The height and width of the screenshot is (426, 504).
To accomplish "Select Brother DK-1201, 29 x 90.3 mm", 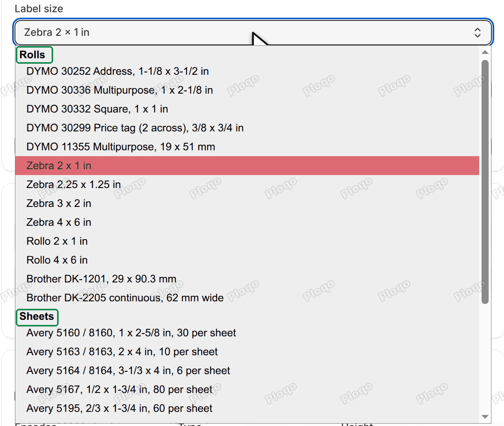I will pyautogui.click(x=247, y=279).
